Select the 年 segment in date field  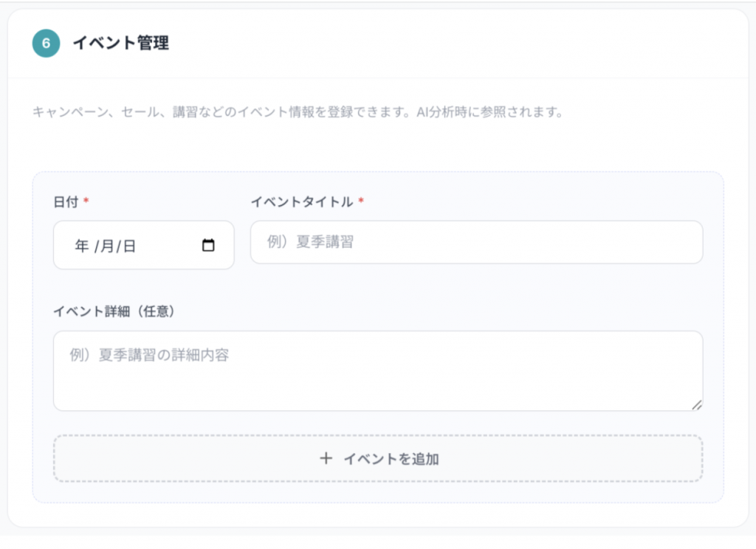pyautogui.click(x=82, y=246)
